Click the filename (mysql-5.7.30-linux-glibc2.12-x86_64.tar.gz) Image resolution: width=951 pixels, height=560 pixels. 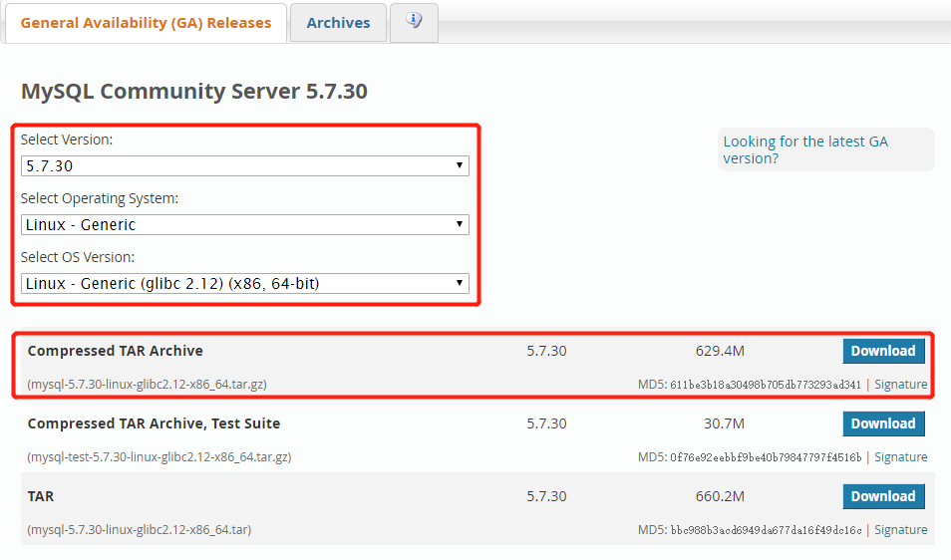point(147,385)
